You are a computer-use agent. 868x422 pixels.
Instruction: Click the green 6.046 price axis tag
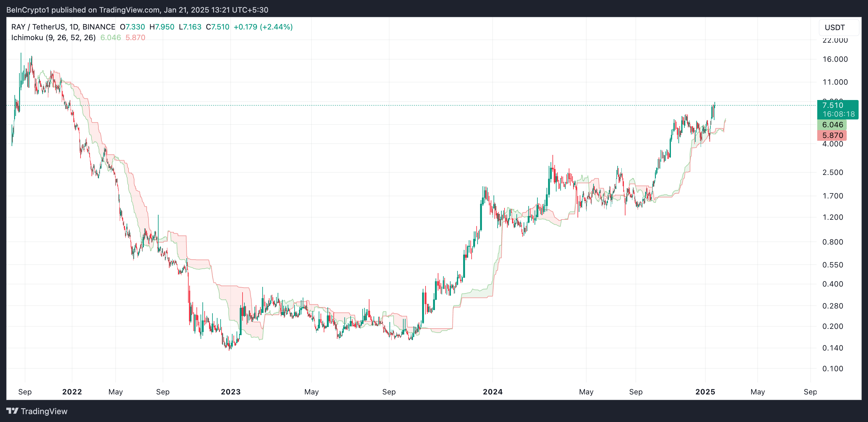[832, 125]
